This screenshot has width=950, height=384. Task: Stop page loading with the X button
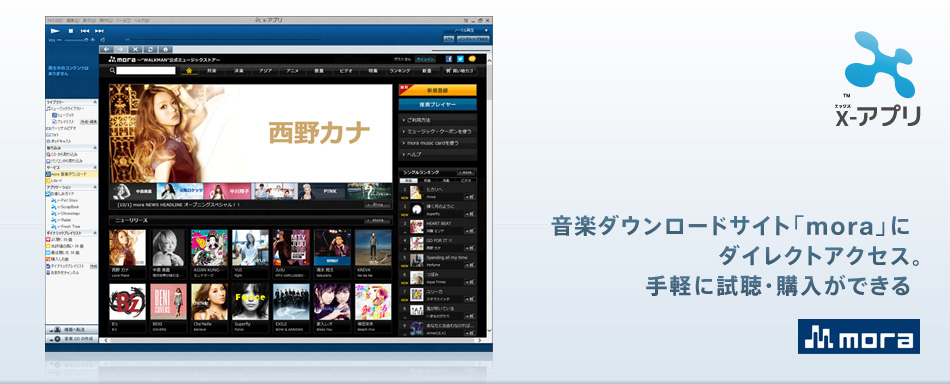click(x=135, y=49)
